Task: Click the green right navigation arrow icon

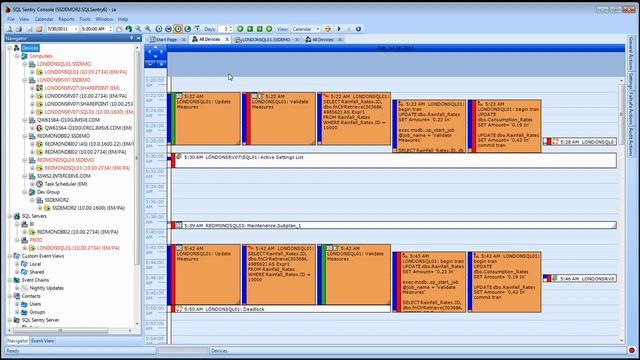Action: pyautogui.click(x=269, y=29)
